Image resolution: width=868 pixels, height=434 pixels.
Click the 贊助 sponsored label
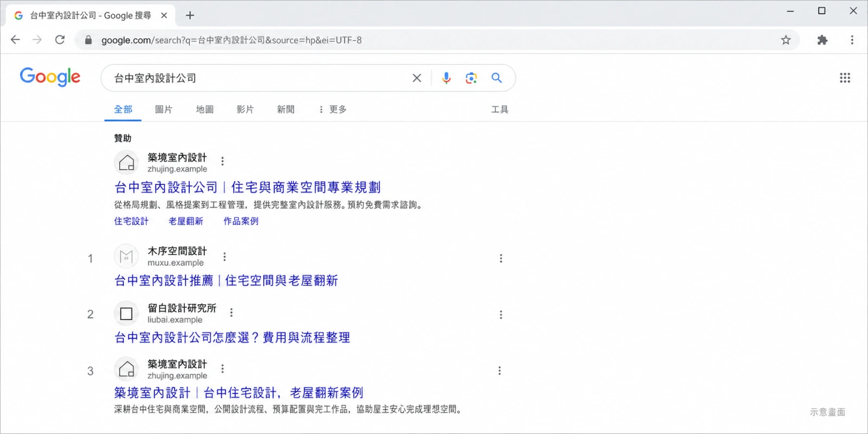click(123, 138)
